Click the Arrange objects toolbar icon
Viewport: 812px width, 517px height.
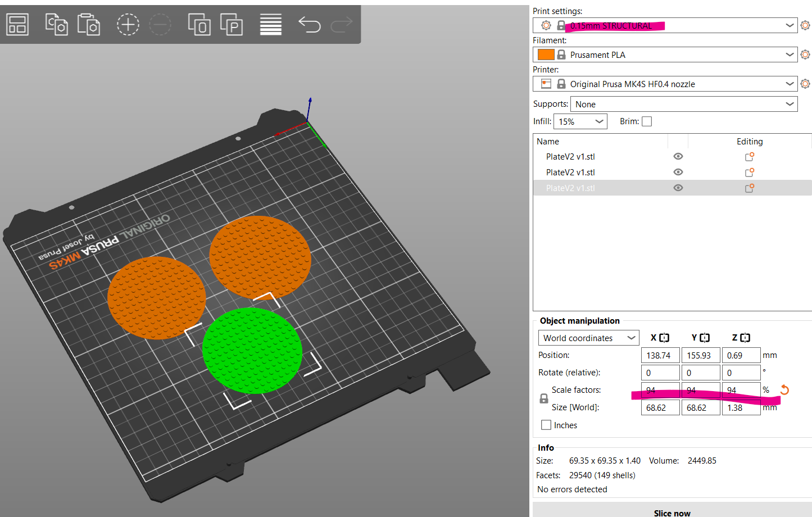pyautogui.click(x=17, y=25)
